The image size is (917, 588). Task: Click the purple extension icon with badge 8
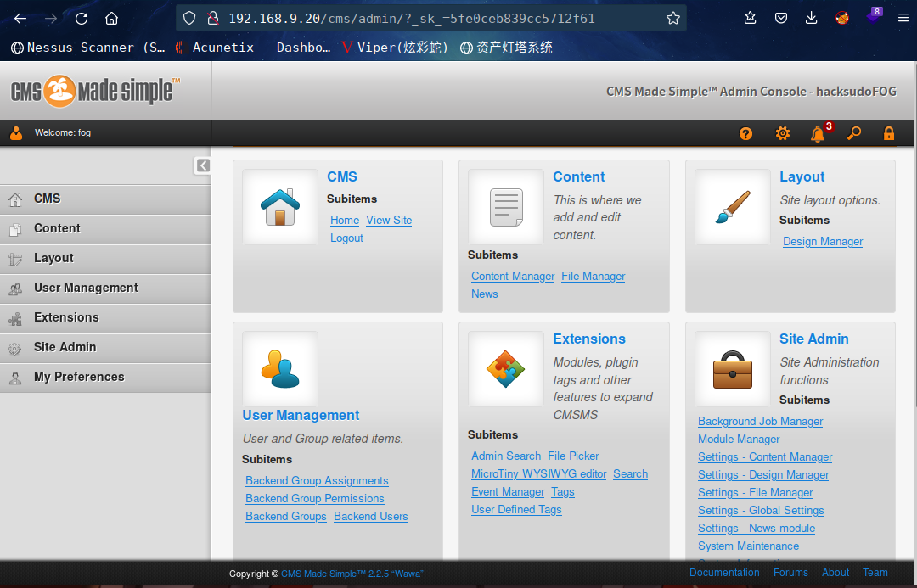point(874,16)
